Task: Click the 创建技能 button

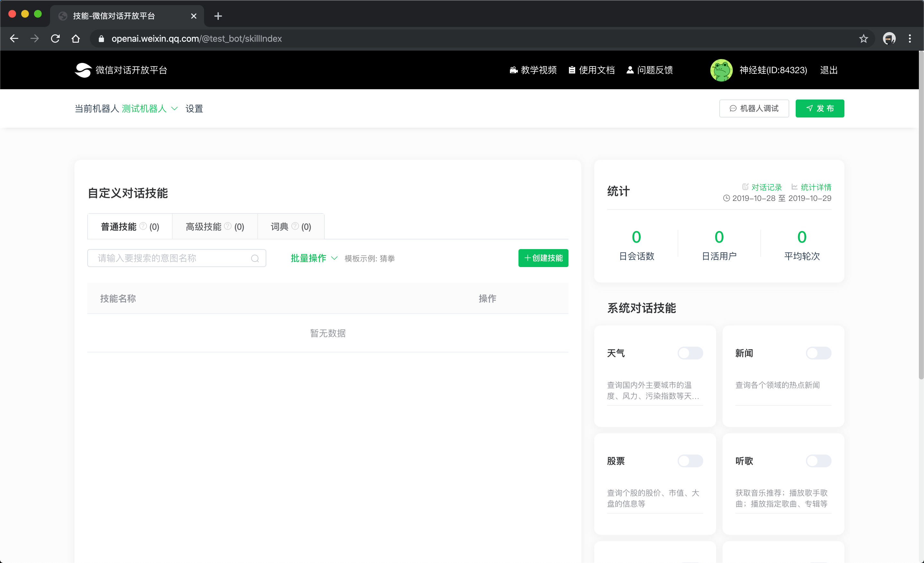Action: pos(543,258)
